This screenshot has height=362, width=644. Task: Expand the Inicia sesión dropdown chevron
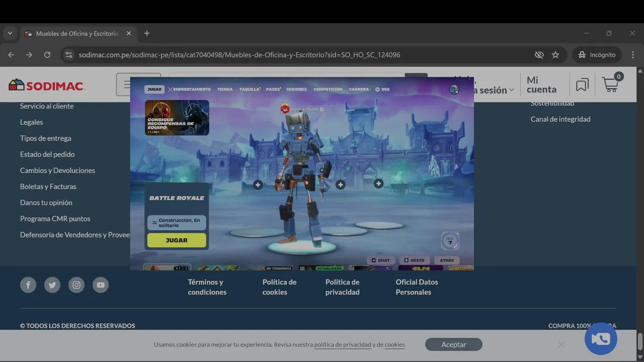pos(512,90)
